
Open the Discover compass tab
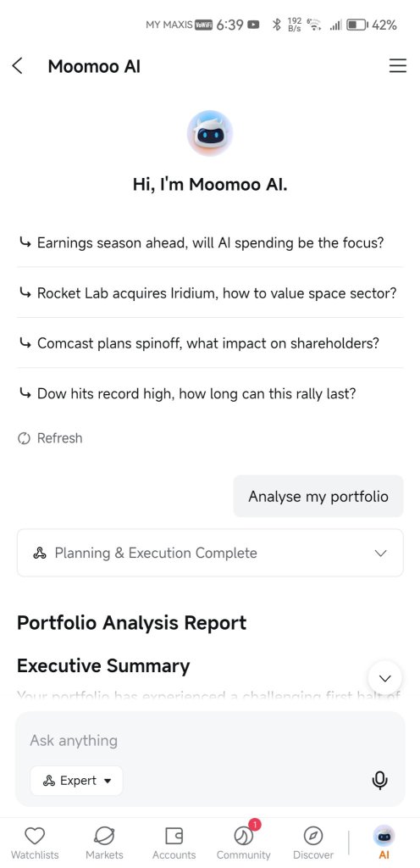pyautogui.click(x=312, y=843)
